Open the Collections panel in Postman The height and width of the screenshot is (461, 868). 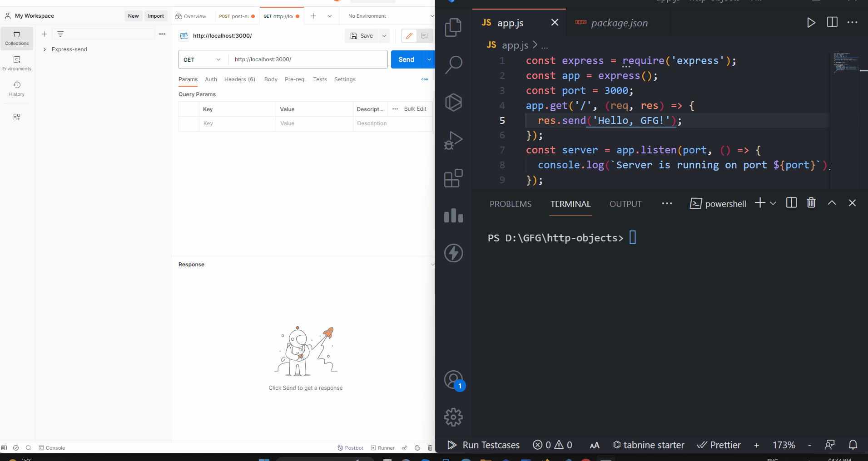pos(17,38)
